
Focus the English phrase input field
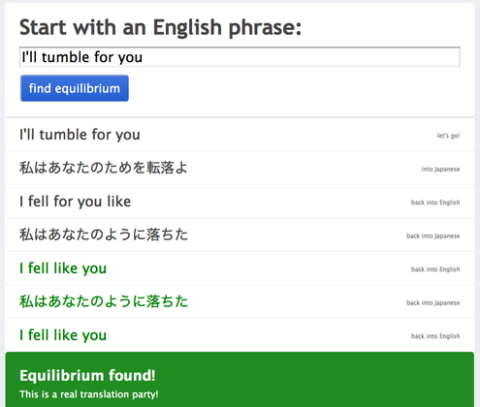tap(240, 57)
